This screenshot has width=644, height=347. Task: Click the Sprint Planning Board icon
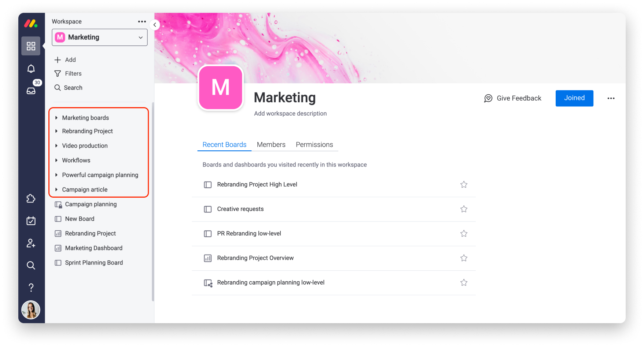58,263
